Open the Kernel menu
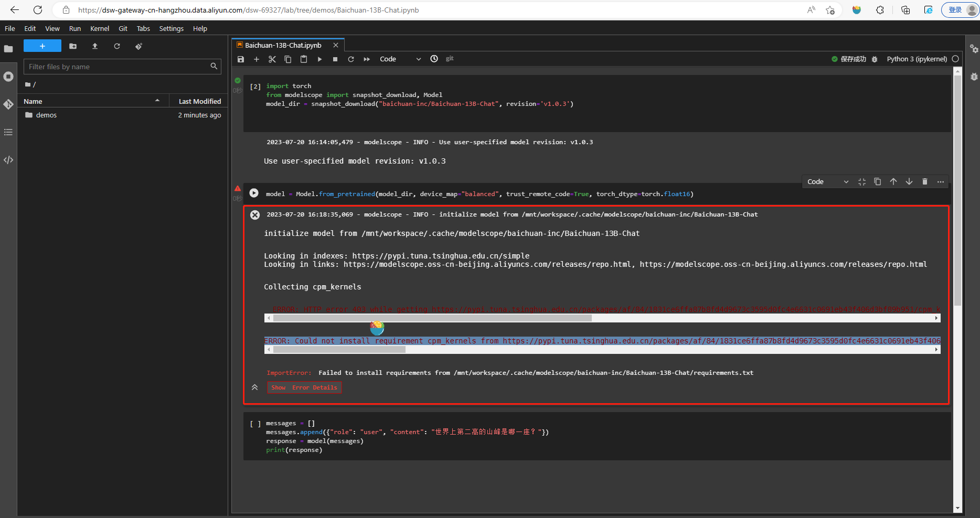980x518 pixels. 100,28
